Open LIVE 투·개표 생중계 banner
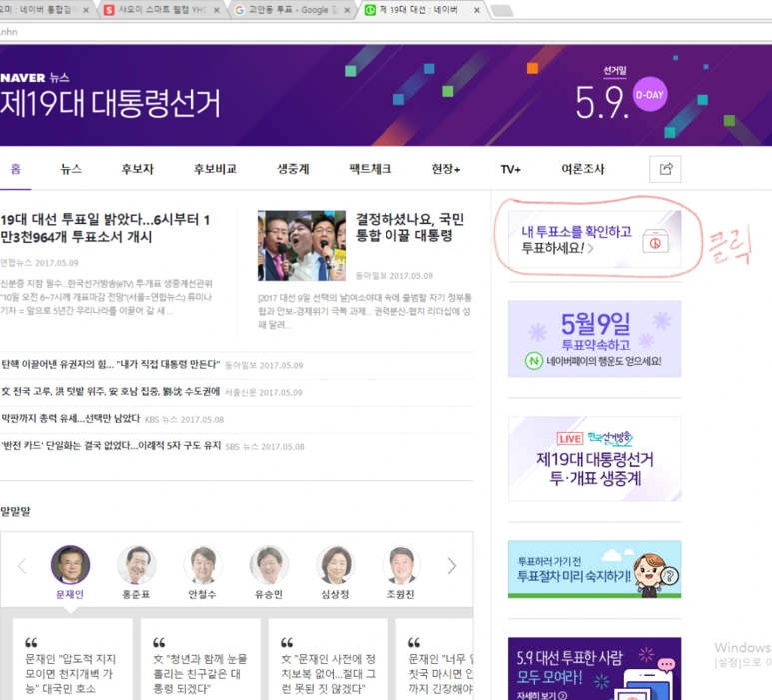Screen dimensions: 772x700 [595, 459]
